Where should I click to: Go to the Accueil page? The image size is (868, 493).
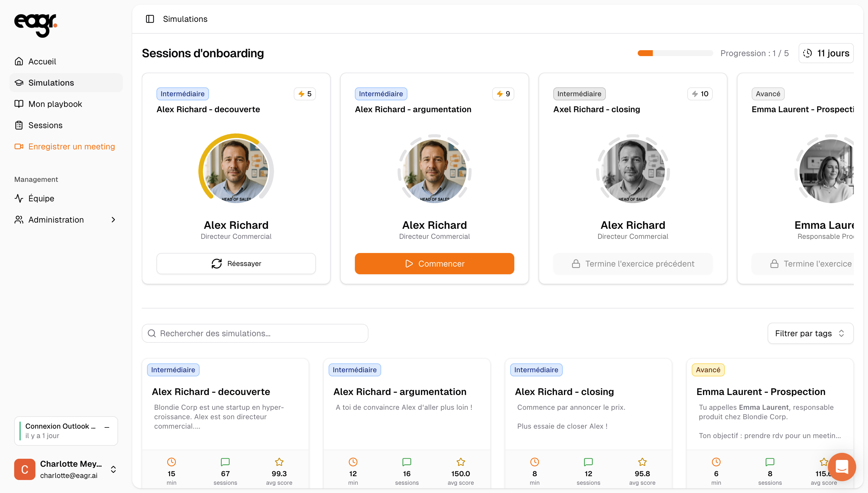click(42, 61)
